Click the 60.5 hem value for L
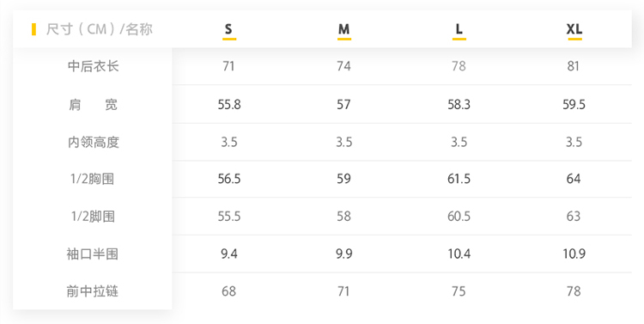 (459, 217)
